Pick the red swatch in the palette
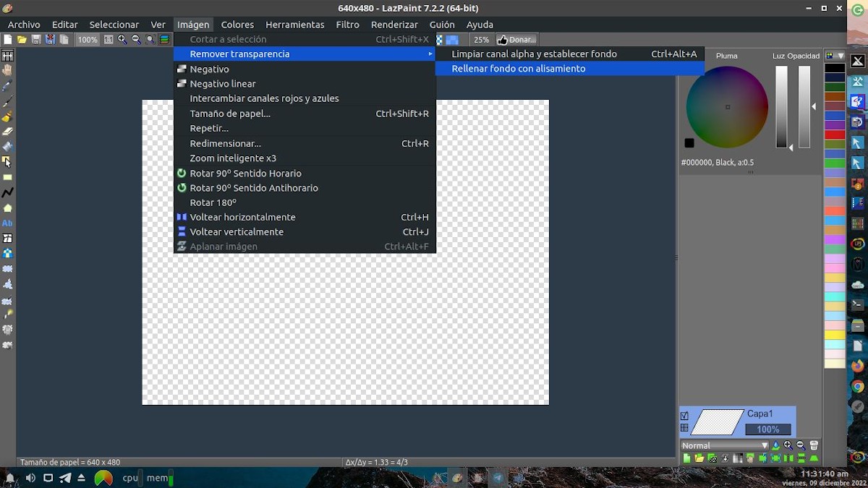868x488 pixels. click(x=835, y=134)
